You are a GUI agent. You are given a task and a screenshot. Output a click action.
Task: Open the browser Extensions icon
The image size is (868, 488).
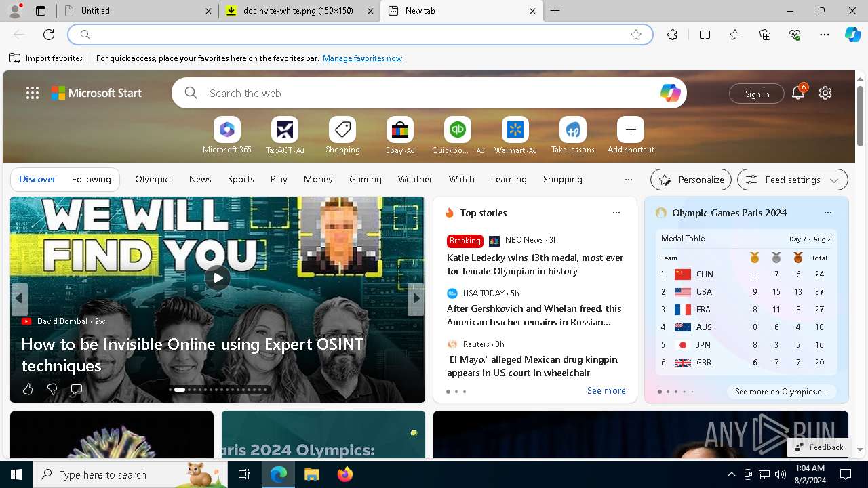coord(672,35)
